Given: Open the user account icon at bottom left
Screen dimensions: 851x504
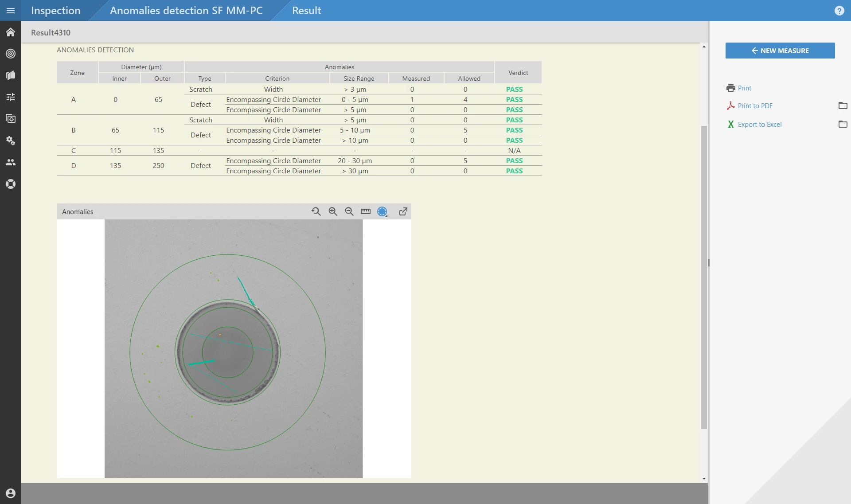Looking at the screenshot, I should [x=11, y=493].
